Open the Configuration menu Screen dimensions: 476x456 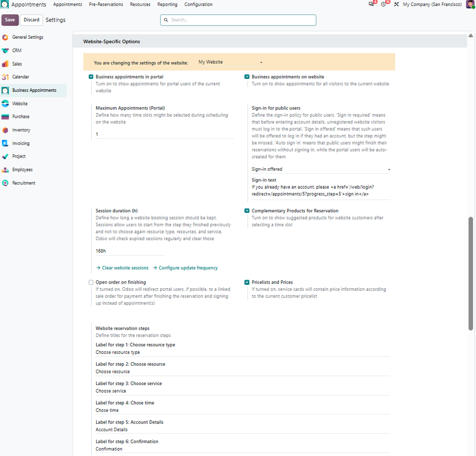[198, 4]
